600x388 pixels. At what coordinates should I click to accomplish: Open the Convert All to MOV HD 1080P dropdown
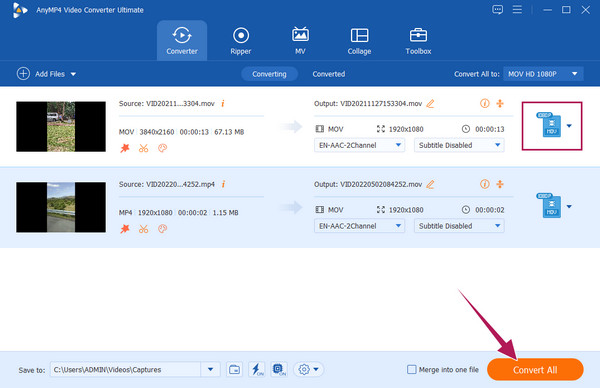point(543,74)
